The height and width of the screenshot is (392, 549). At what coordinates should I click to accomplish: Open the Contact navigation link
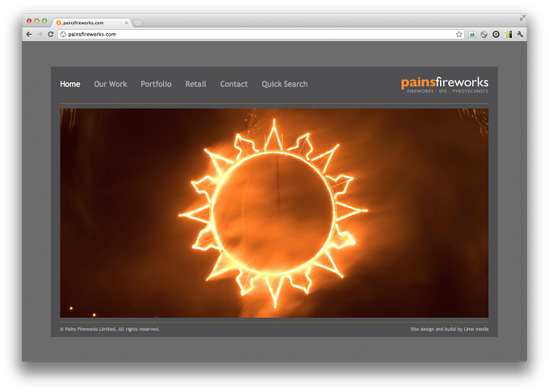pyautogui.click(x=234, y=84)
